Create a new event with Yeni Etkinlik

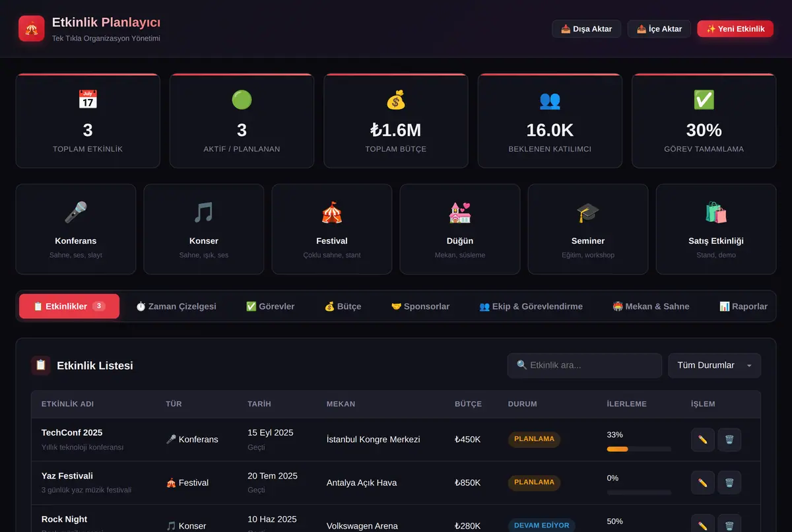click(735, 29)
